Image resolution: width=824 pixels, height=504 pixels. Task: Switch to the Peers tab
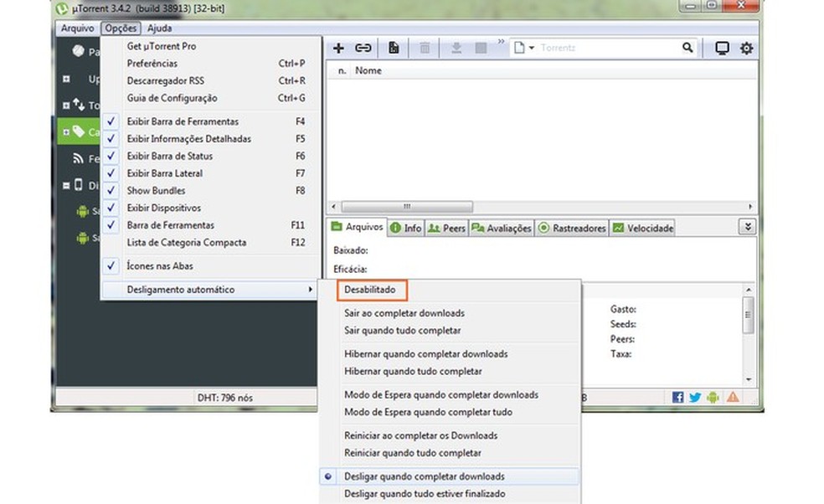point(446,228)
